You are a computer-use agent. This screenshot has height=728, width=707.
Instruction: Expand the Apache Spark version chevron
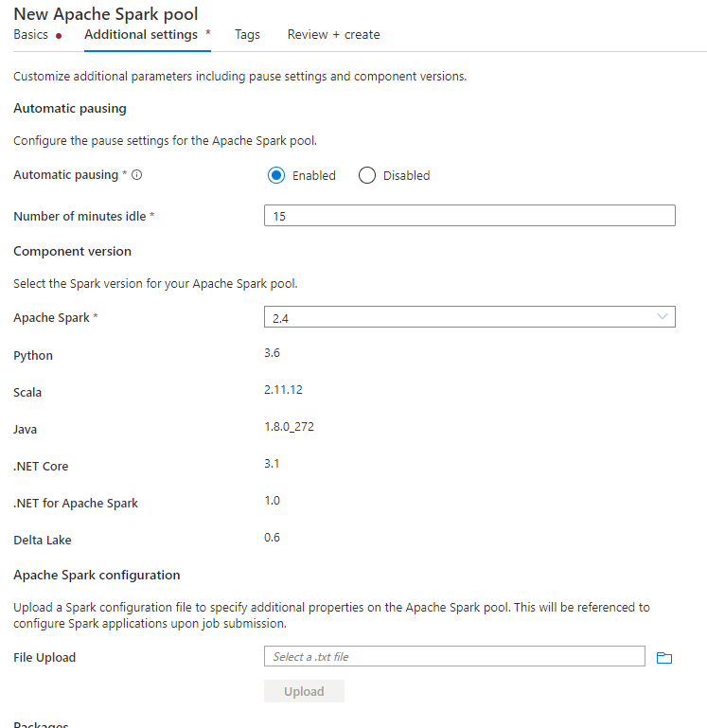(662, 316)
